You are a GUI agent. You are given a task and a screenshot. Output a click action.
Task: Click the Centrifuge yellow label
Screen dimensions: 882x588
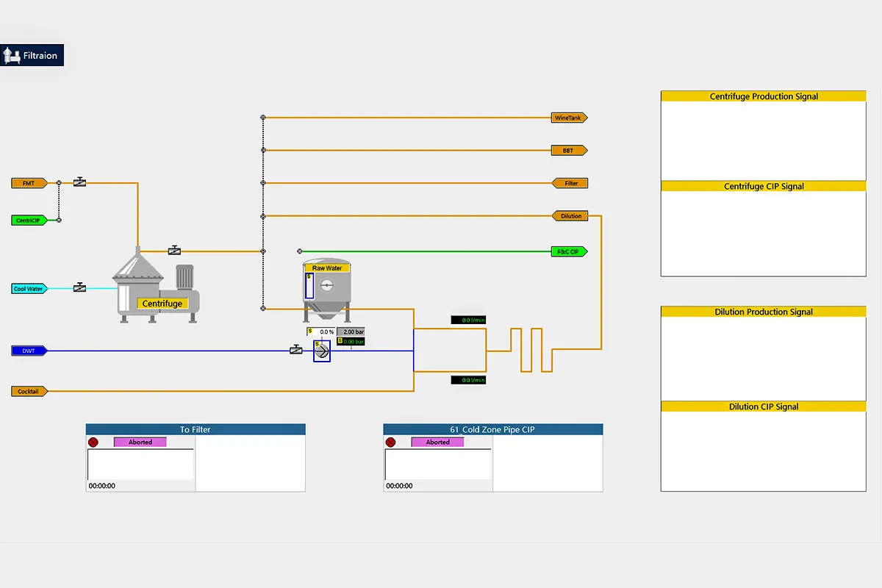(162, 304)
